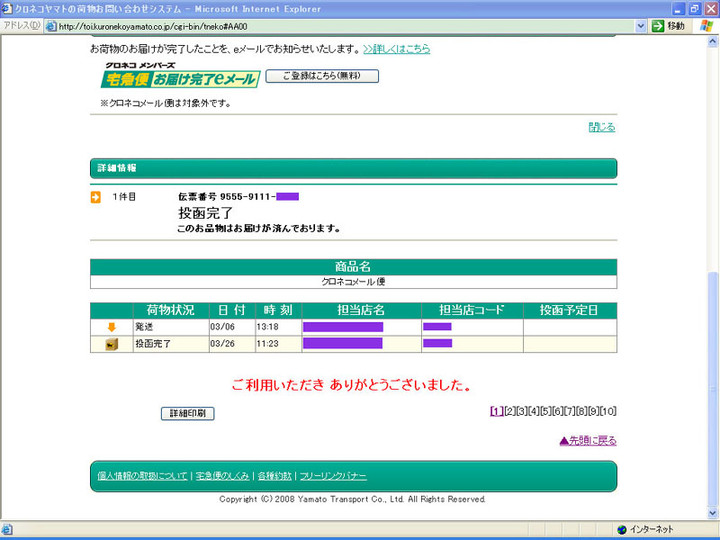Screen dimensions: 720x540
Task: Click the vertical scrollbar thumb
Action: pos(713,389)
